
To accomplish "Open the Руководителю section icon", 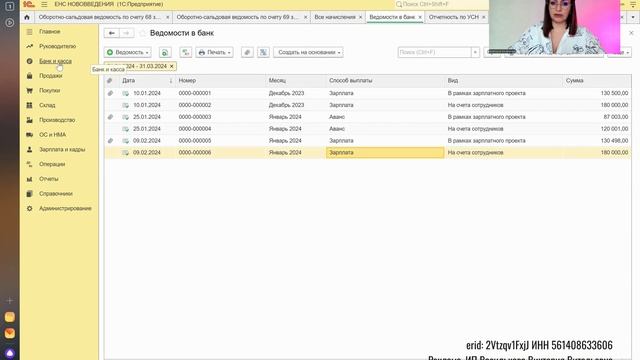I will [x=29, y=46].
